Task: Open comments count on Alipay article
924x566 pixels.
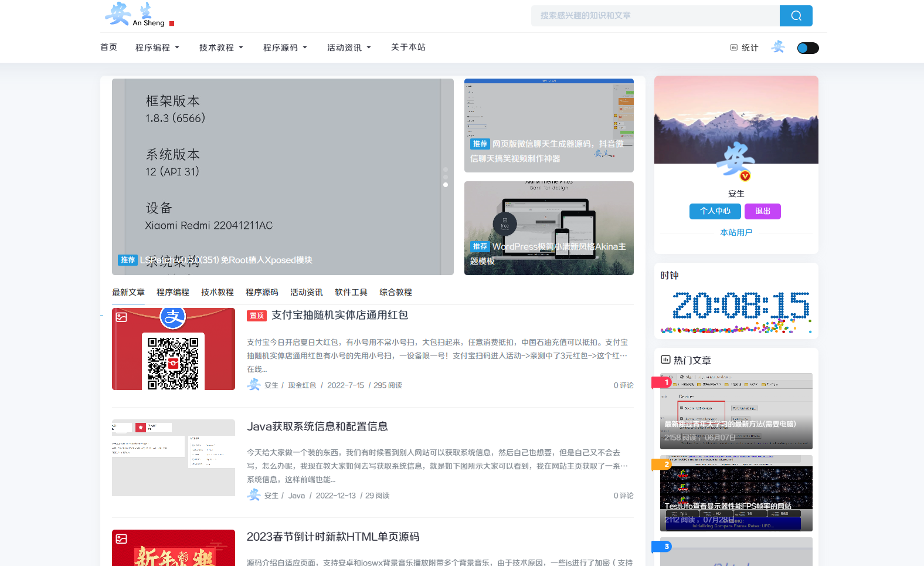Action: [x=623, y=385]
